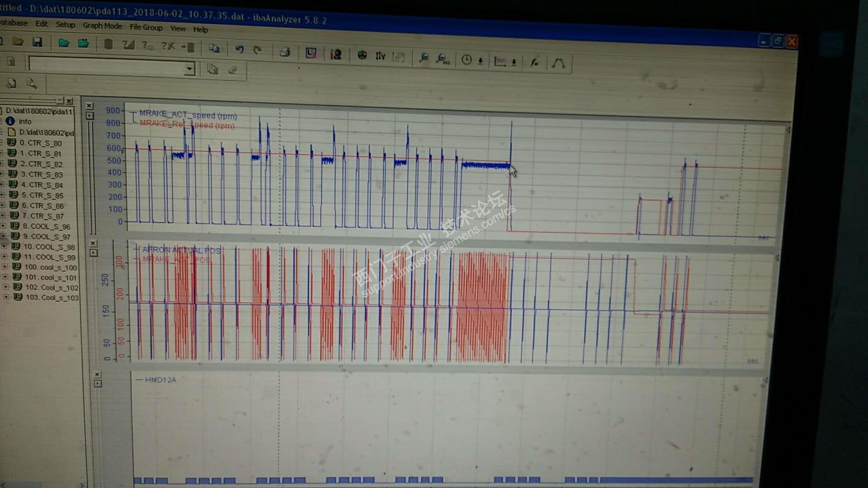
Task: Expand the 100. cool_s_100 tree node
Action: coord(5,267)
